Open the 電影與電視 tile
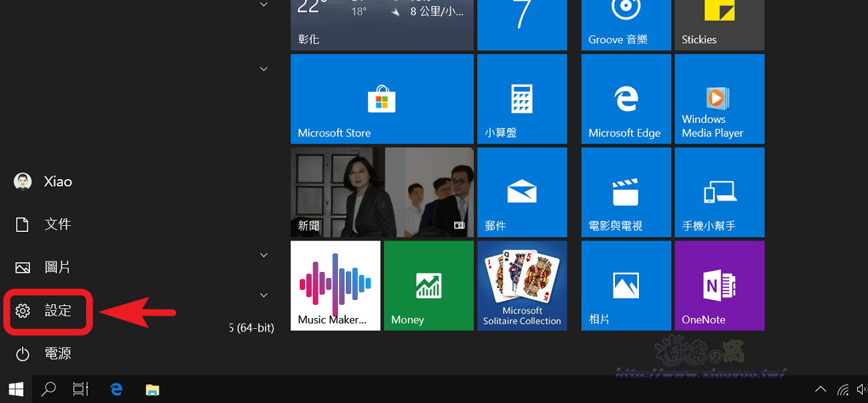 (x=626, y=192)
